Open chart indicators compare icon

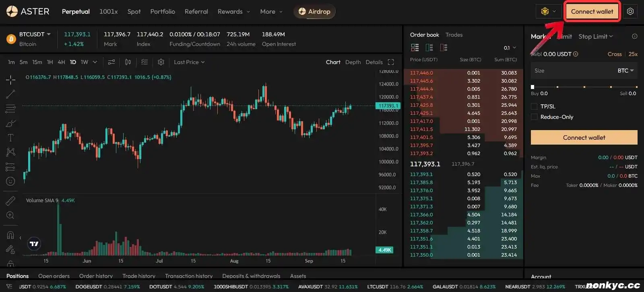coord(111,62)
